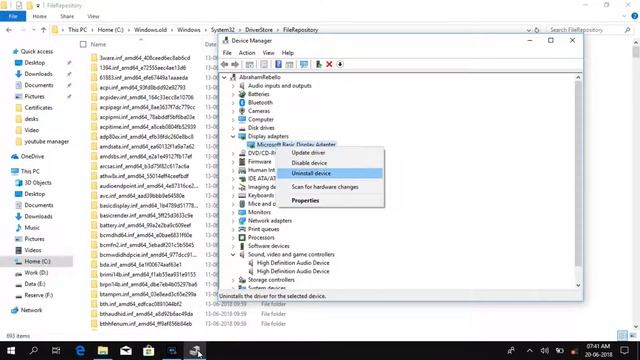Open the address bar history dropdown
This screenshot has width=640, height=360.
[529, 30]
